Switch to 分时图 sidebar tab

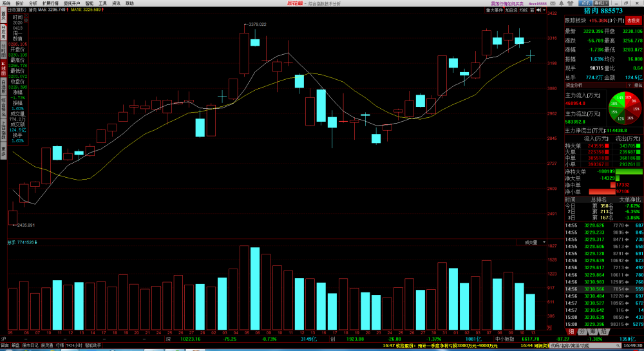click(3, 50)
